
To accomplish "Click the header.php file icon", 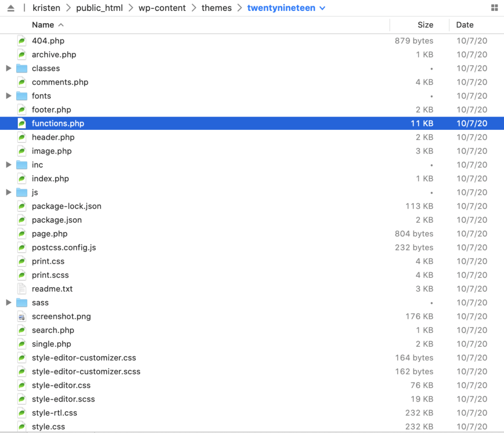I will click(x=22, y=137).
